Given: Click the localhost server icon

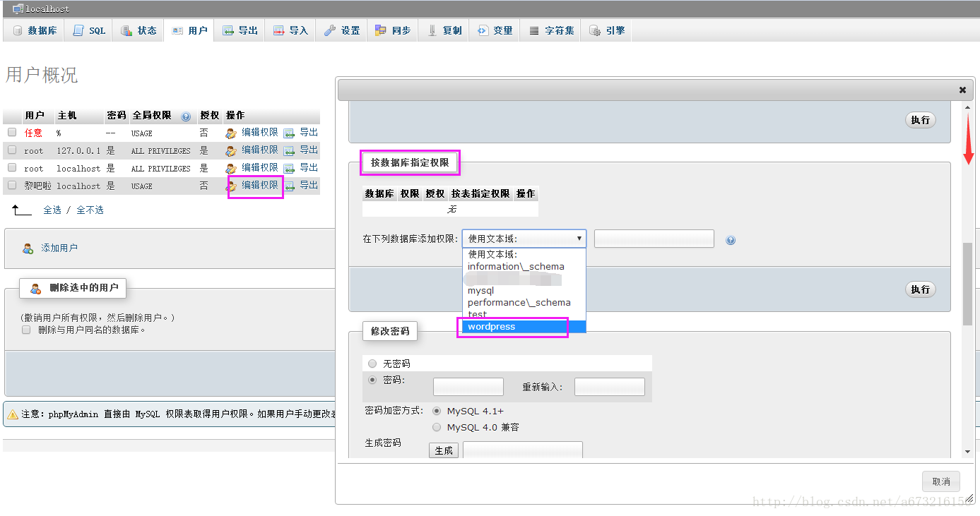Looking at the screenshot, I should coord(18,9).
